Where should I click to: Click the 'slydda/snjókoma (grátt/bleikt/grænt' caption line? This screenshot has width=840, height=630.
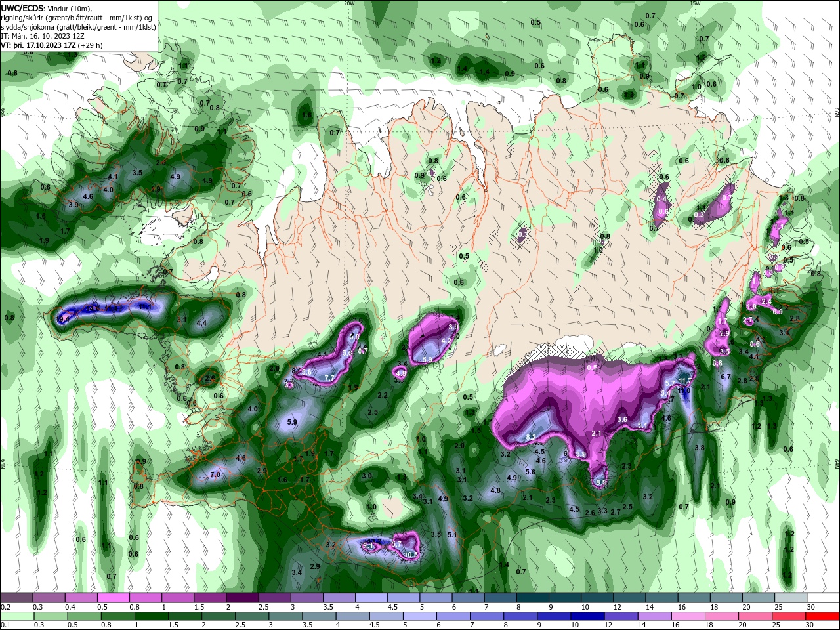pos(78,27)
